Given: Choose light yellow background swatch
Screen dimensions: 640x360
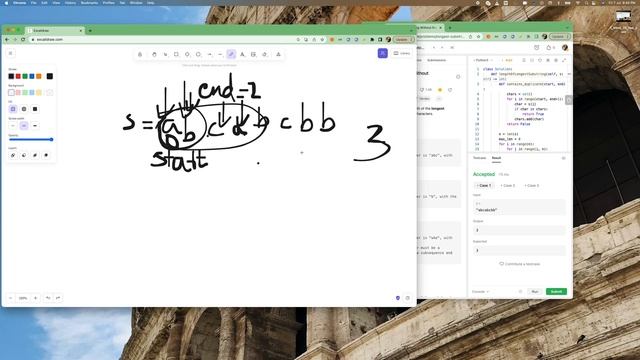Looking at the screenshot, I should pos(39,93).
